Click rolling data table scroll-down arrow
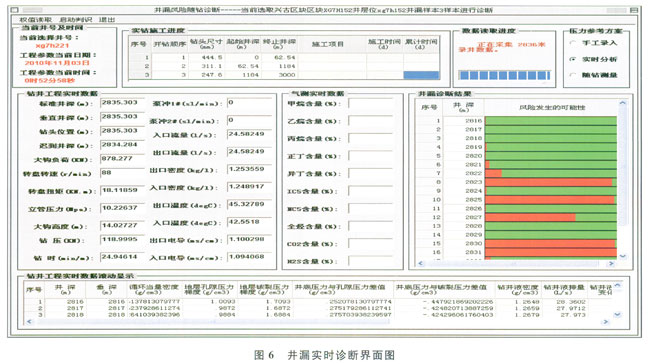 [x=617, y=315]
